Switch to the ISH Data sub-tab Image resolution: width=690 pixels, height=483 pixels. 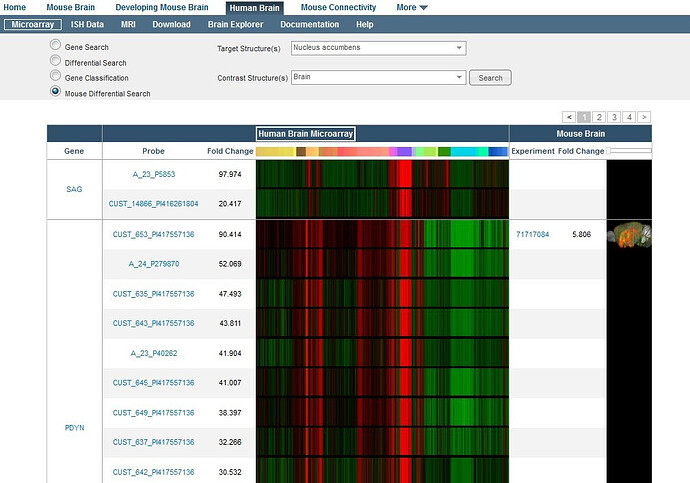click(88, 25)
